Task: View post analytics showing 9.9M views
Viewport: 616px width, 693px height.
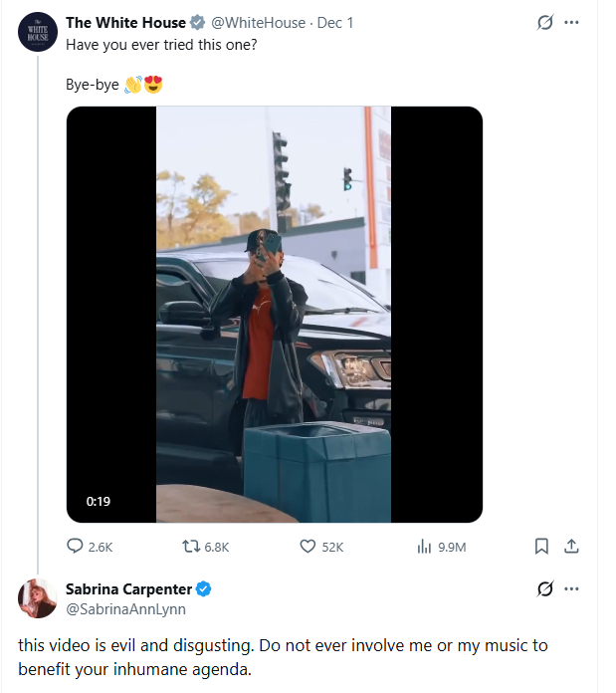Action: [x=425, y=546]
